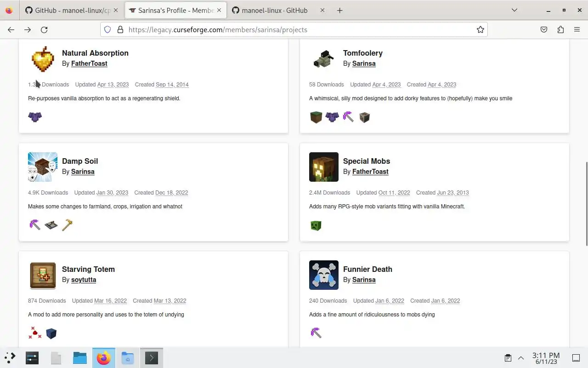This screenshot has height=368, width=588.
Task: Click the Starving Totem project icon
Action: click(x=43, y=275)
